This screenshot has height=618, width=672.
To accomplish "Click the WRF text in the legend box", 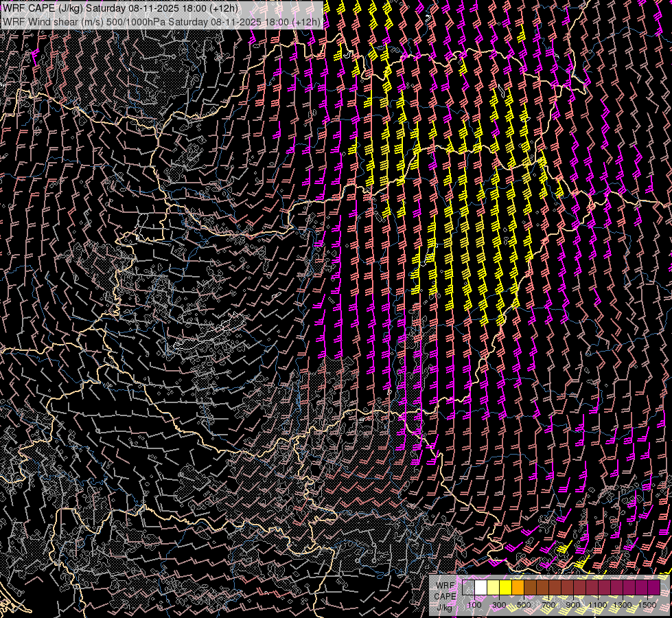I will 445,585.
